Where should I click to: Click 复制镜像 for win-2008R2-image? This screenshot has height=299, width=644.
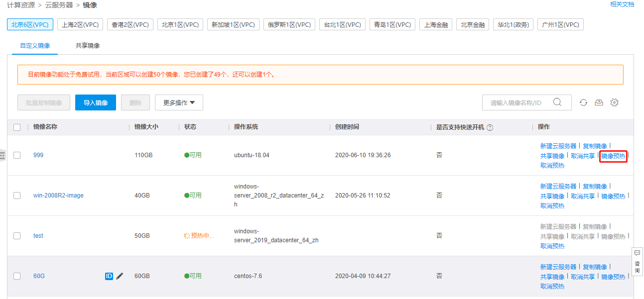(x=595, y=186)
